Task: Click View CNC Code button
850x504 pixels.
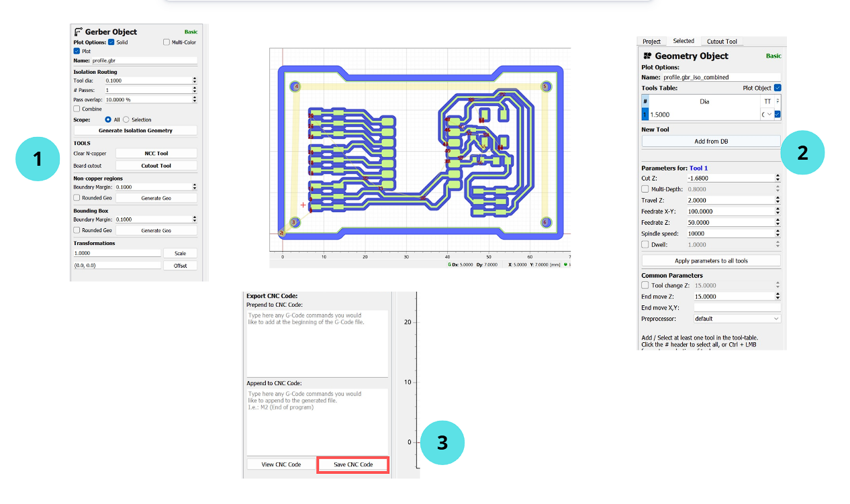Action: (281, 464)
